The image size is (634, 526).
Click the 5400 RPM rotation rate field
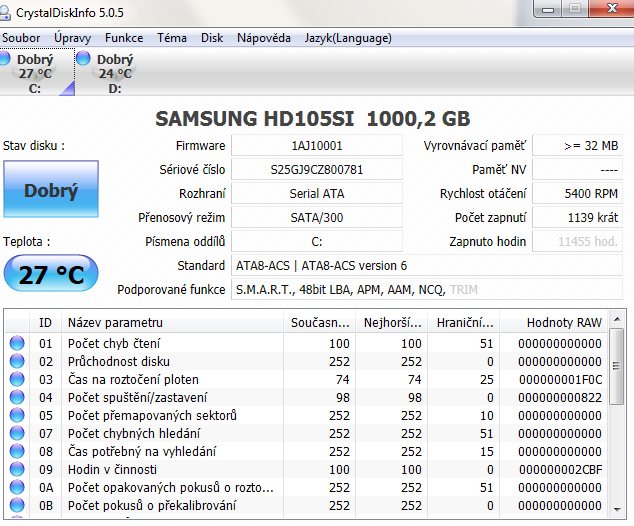(x=577, y=194)
